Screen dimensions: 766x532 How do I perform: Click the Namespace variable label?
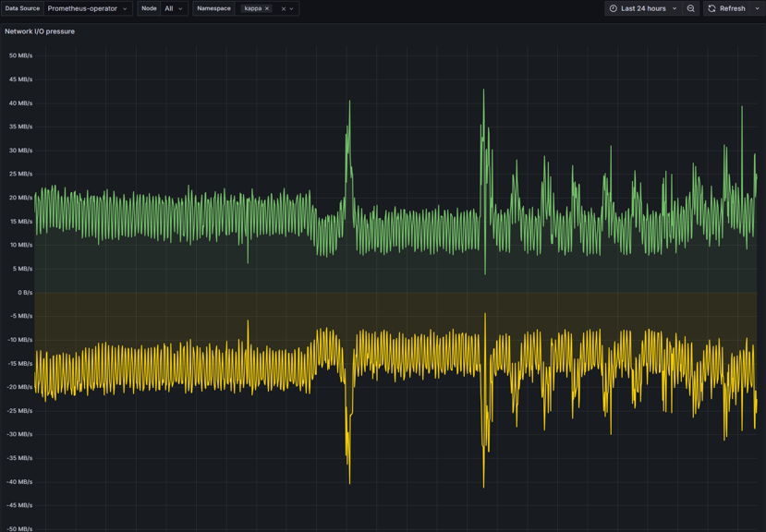(213, 8)
